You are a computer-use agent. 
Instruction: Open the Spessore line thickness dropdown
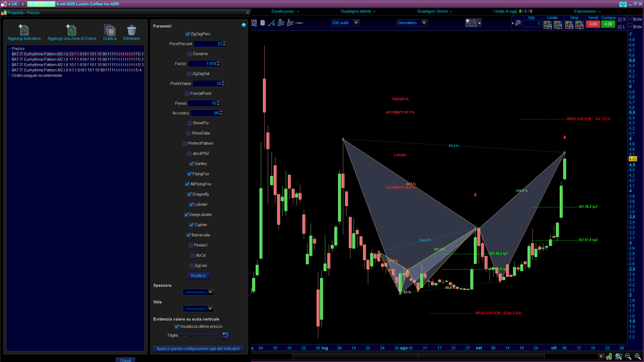(x=210, y=292)
